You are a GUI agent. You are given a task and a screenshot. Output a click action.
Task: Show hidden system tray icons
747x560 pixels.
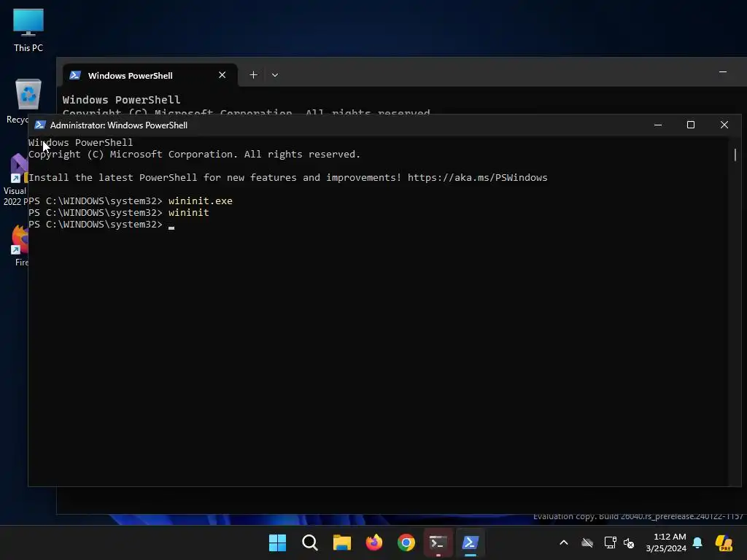pyautogui.click(x=564, y=542)
